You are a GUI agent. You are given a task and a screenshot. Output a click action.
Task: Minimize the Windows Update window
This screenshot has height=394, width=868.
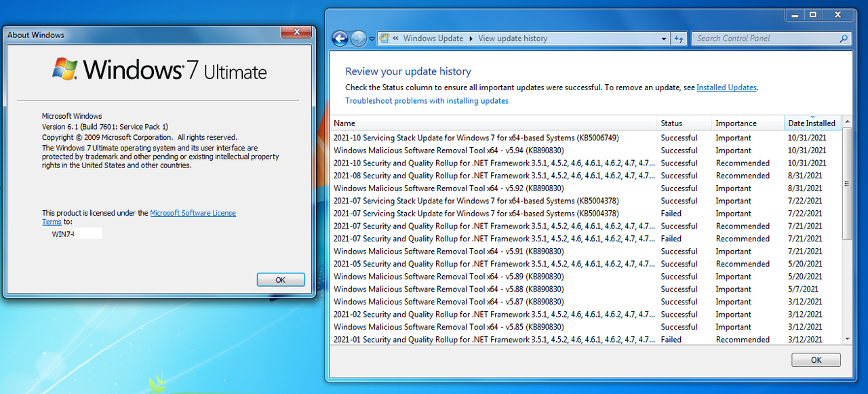point(795,14)
